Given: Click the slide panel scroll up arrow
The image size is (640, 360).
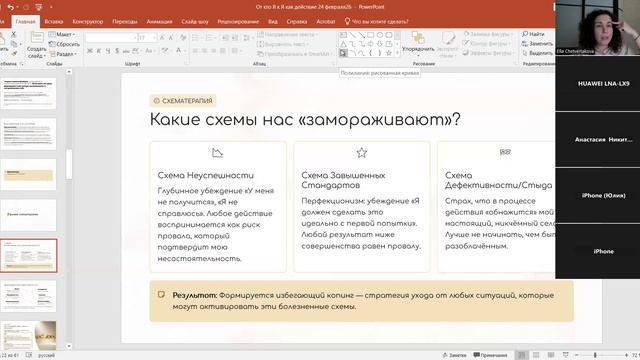Looking at the screenshot, I should pos(69,72).
